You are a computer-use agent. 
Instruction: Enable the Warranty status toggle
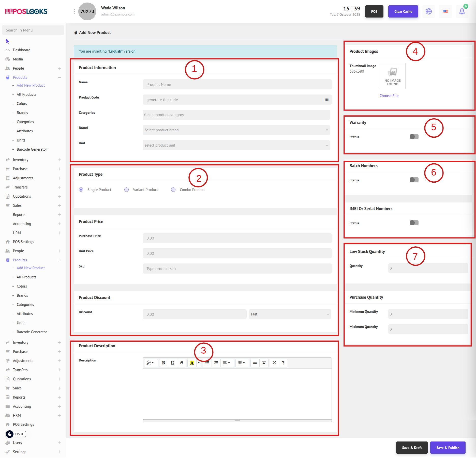[414, 137]
